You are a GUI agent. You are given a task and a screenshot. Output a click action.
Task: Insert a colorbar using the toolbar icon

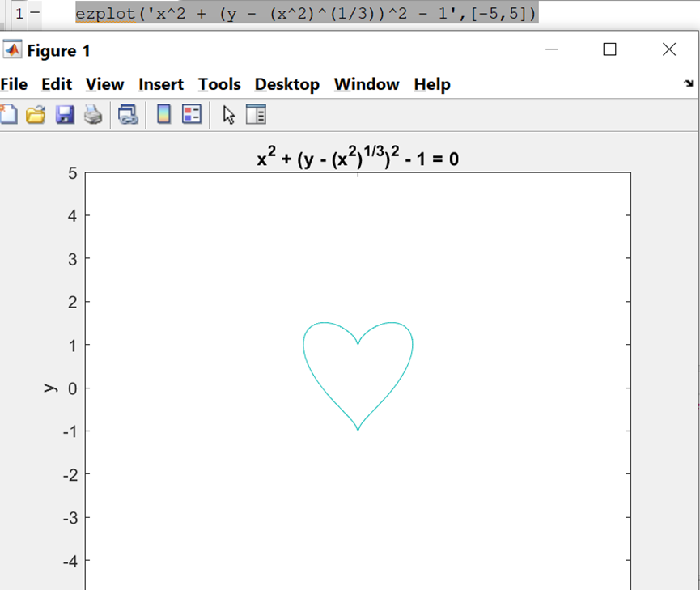tap(163, 114)
